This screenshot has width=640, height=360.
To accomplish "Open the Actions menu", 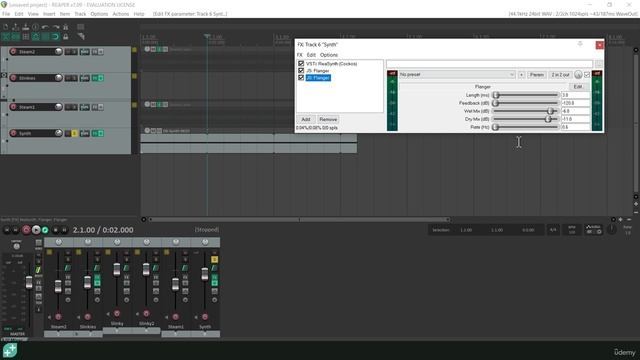I will pos(120,14).
